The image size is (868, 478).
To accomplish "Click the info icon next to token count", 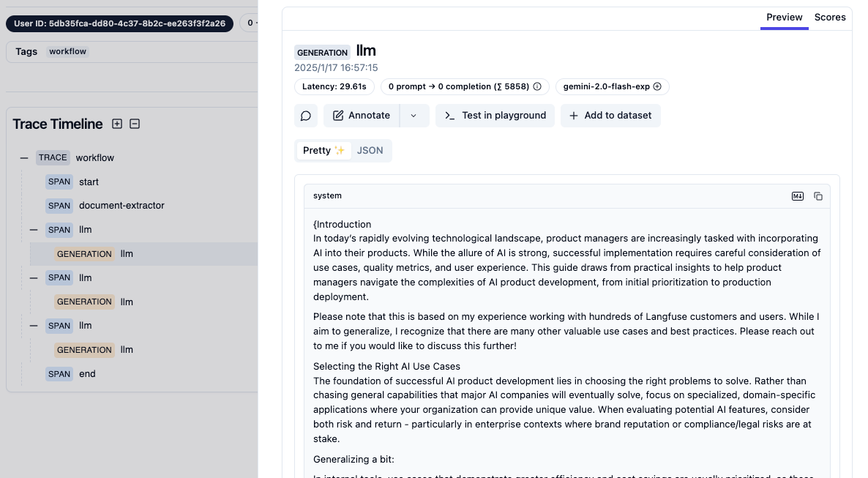I will [x=537, y=86].
